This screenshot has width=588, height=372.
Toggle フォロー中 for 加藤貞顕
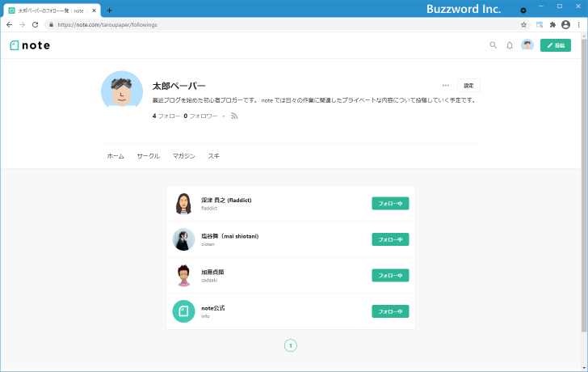pos(390,276)
